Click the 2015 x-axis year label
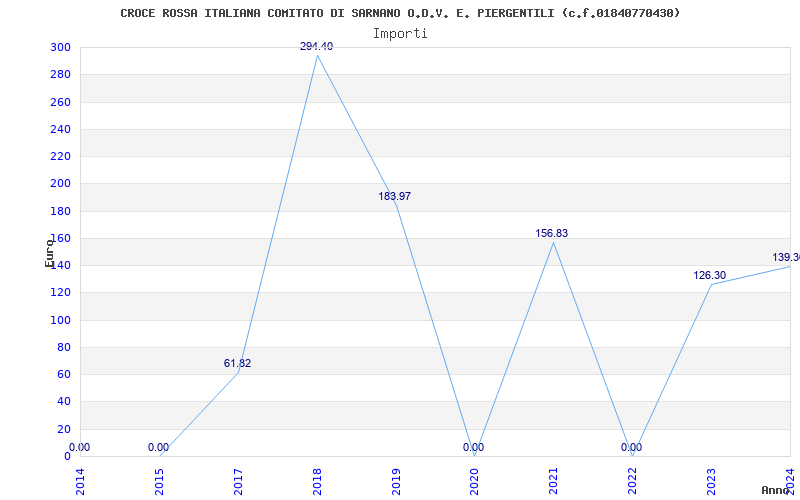 [x=159, y=481]
